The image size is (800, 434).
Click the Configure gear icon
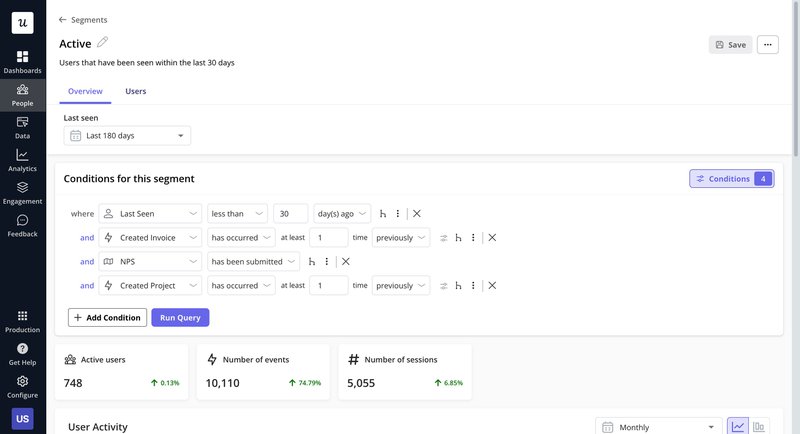[22, 385]
